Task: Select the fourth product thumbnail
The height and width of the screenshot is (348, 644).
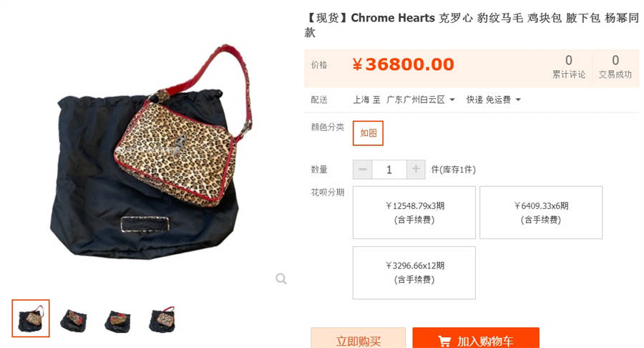Action: [162, 319]
